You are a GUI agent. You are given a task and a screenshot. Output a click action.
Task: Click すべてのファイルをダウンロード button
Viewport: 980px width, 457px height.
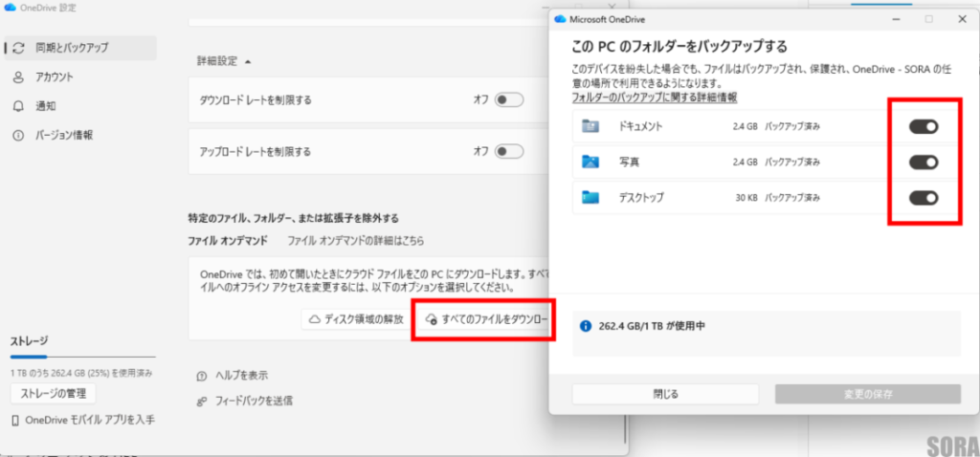pos(485,319)
